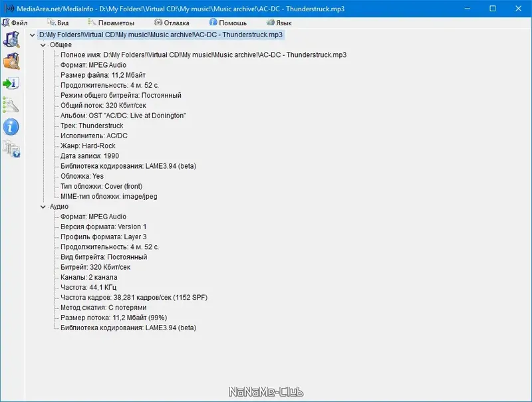Select Общий поток: 320 Кбит/сек row
The image size is (532, 402).
[103, 106]
